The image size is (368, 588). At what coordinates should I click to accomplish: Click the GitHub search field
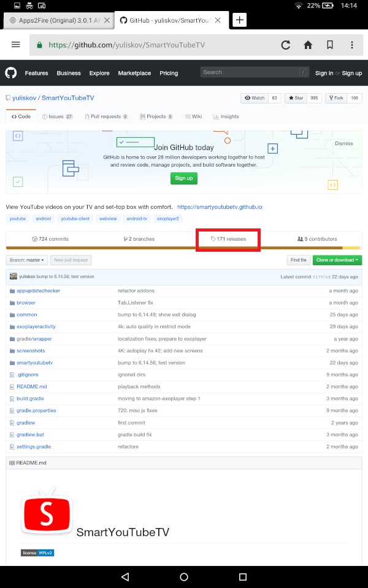pos(255,72)
